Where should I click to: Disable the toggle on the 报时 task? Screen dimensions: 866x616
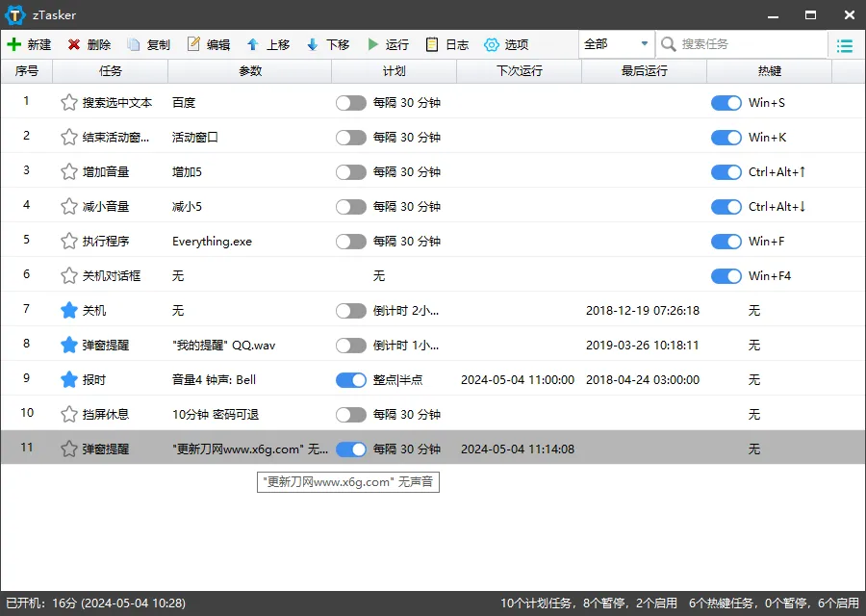coord(350,379)
